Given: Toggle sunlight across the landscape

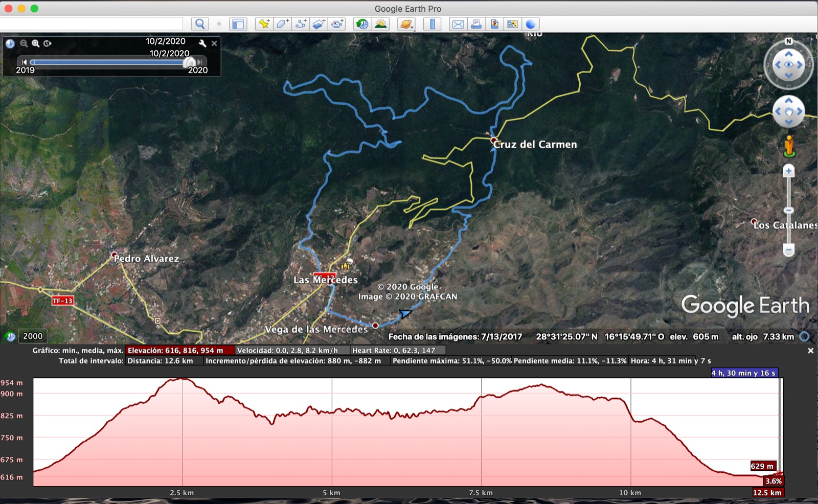Looking at the screenshot, I should point(381,24).
